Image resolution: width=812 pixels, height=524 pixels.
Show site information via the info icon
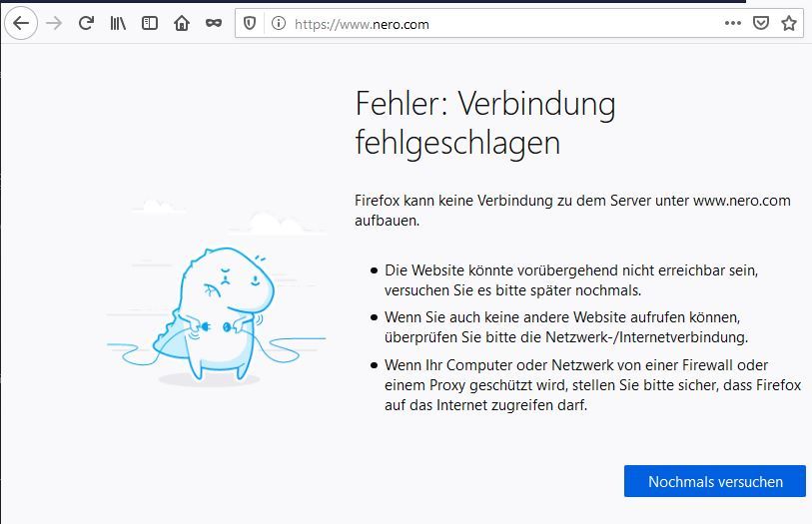coord(279,23)
